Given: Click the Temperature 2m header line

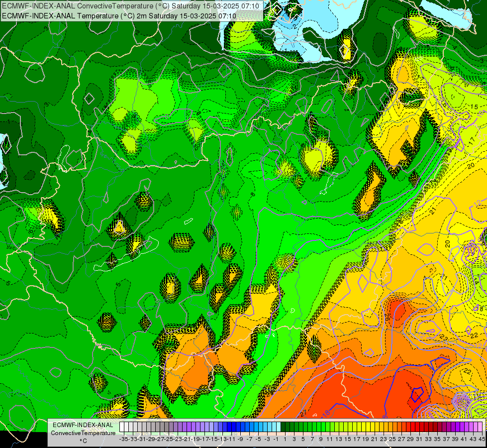Looking at the screenshot, I should (119, 16).
